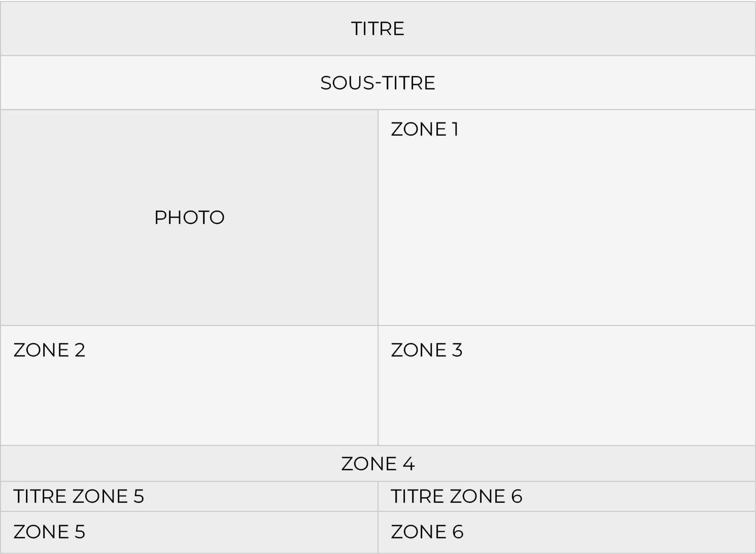This screenshot has height=554, width=756.
Task: Select the ZONE 5 cell
Action: [49, 532]
